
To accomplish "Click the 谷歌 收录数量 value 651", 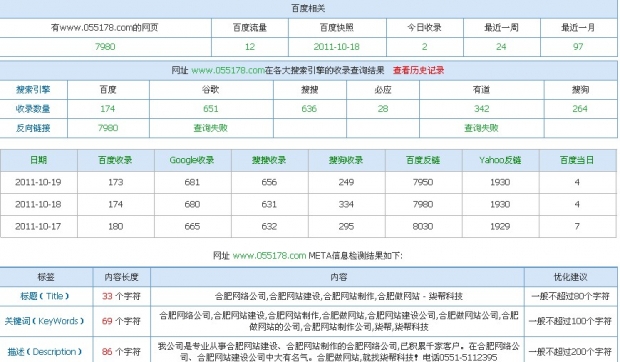I will [210, 109].
